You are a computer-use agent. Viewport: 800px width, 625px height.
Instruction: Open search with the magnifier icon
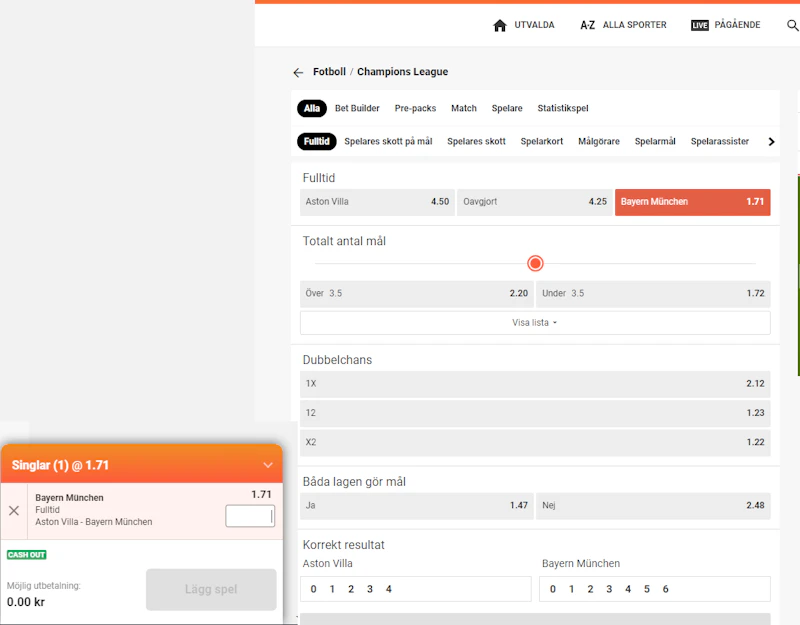(x=792, y=25)
